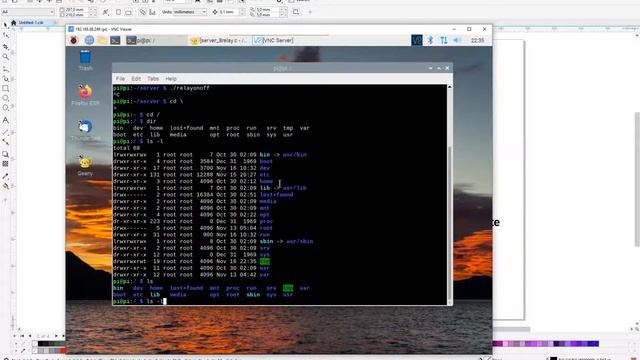Click the CorelDRAW Welcome Screen home icon

[13, 22]
